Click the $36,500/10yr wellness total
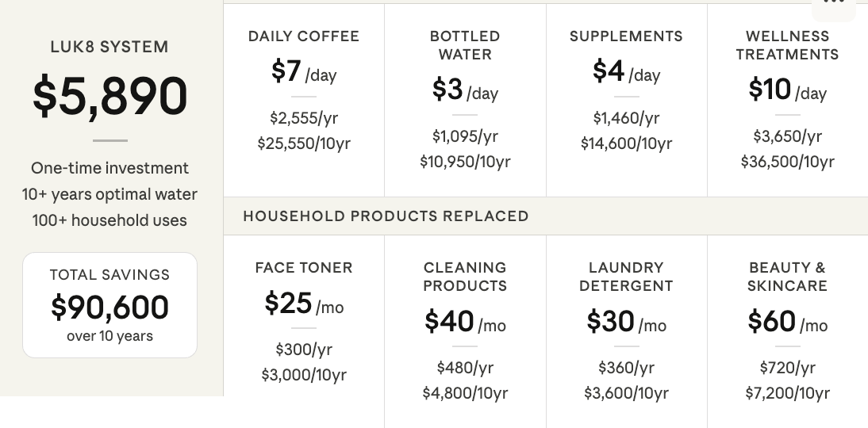This screenshot has height=428, width=868. pos(788,162)
